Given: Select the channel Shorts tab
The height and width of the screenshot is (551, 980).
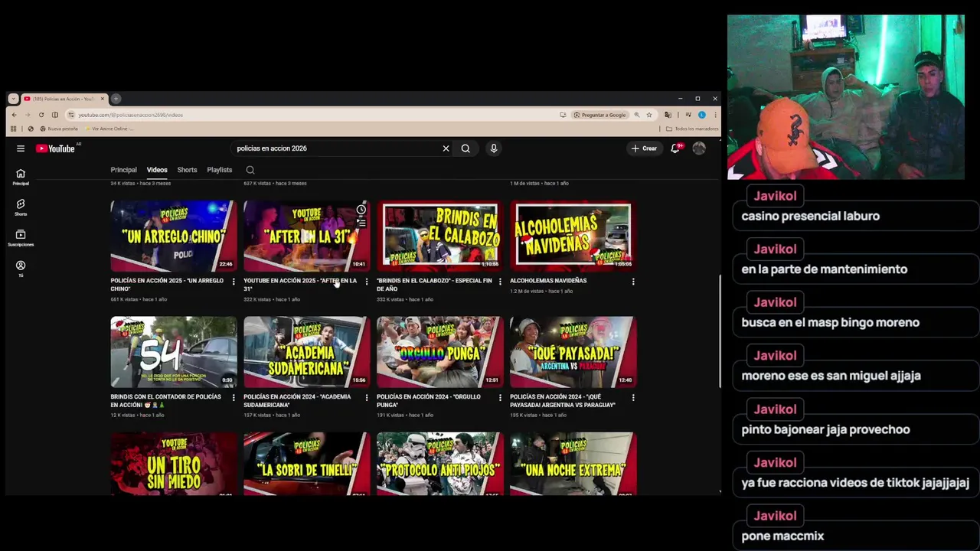Looking at the screenshot, I should coord(187,170).
